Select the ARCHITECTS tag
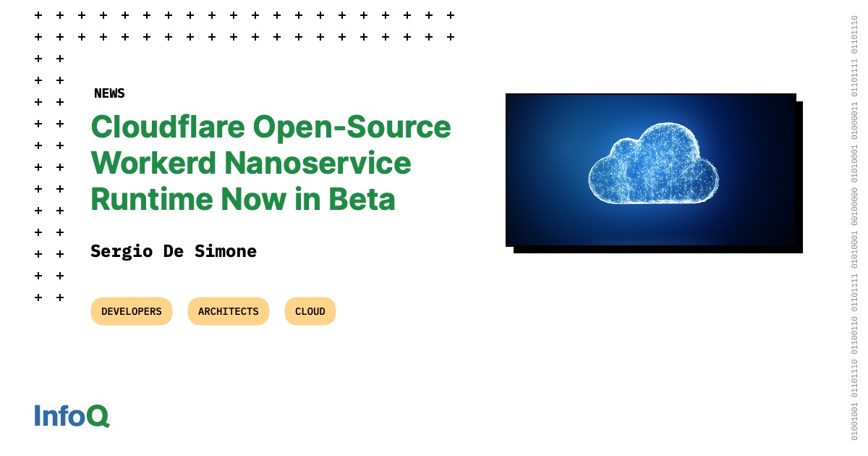868x456 pixels. (x=228, y=311)
